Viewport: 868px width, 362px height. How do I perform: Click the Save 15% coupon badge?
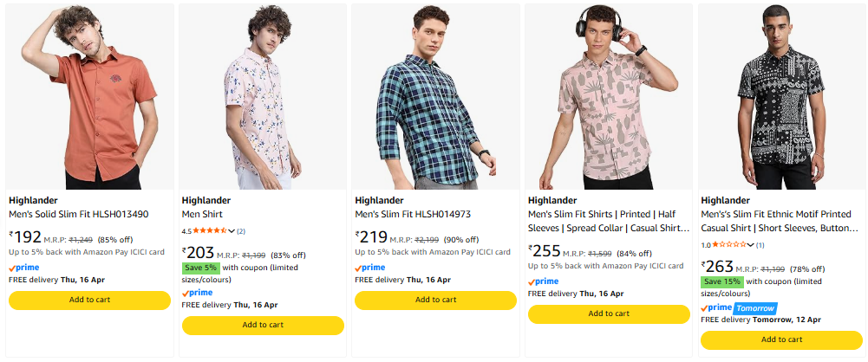pyautogui.click(x=721, y=281)
